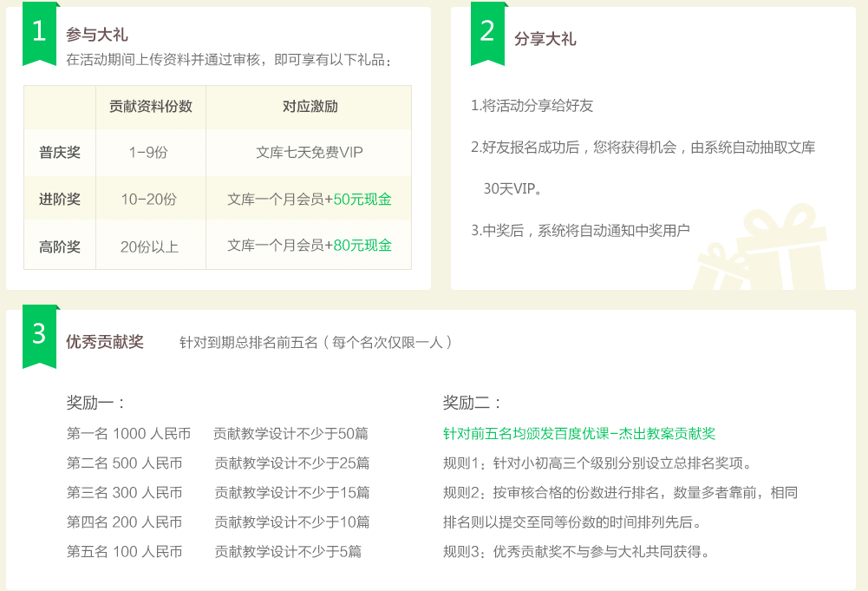Viewport: 868px width, 591px height.
Task: Select the 参与大礼 heading
Action: (x=97, y=35)
